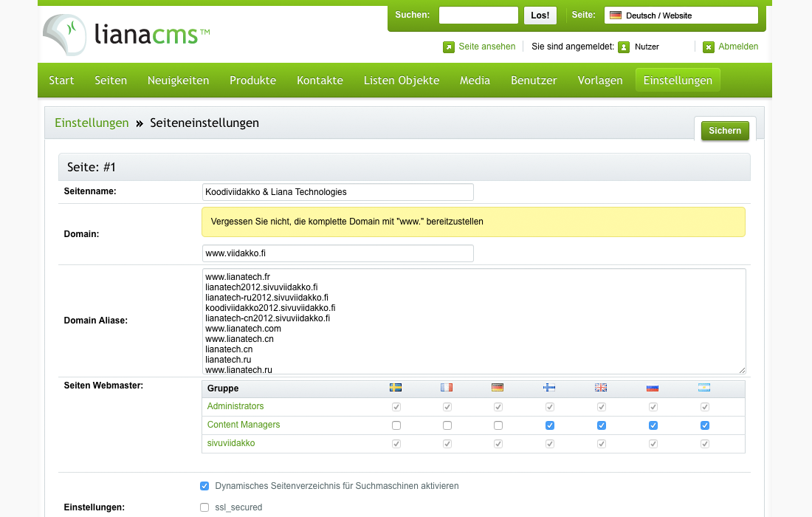Uncheck Content Managers for the Russian site
Screen dimensions: 812x517
653,425
